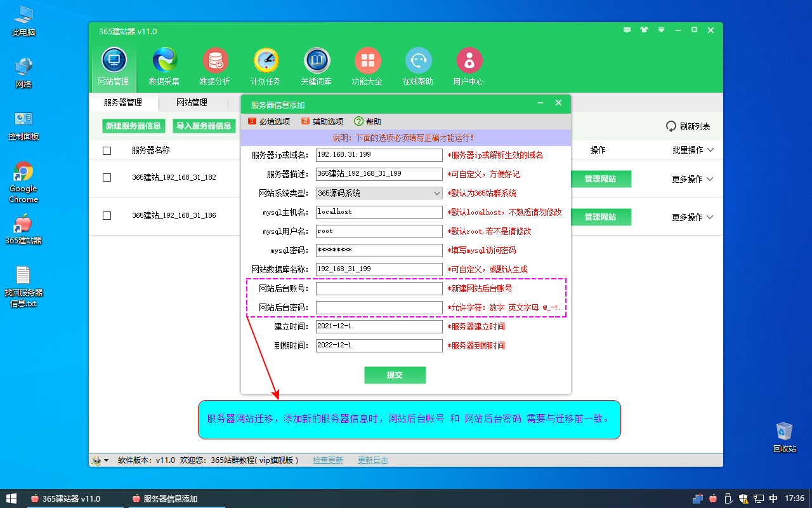Open the 控制面板 desktop icon
812x508 pixels.
[x=23, y=125]
